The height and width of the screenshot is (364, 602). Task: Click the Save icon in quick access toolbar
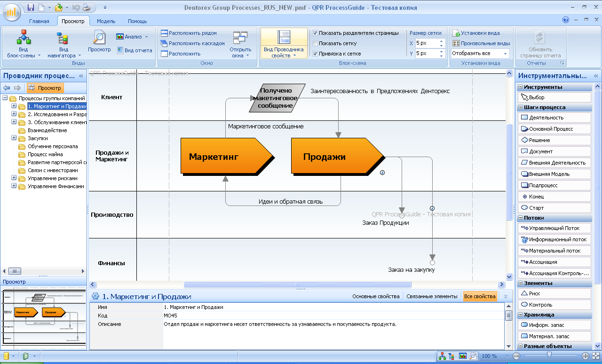[31, 8]
